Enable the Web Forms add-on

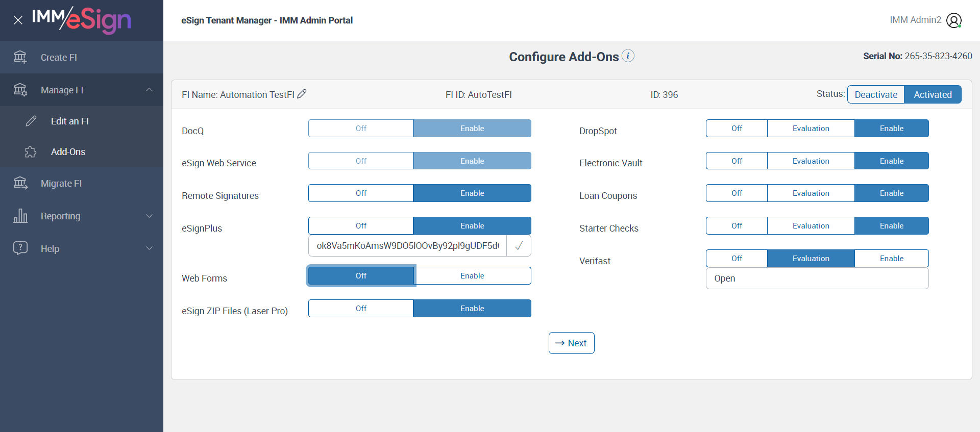coord(472,276)
